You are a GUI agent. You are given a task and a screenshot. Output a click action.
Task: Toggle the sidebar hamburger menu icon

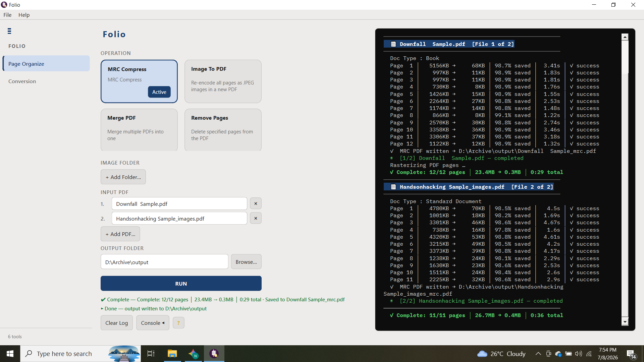coord(9,31)
